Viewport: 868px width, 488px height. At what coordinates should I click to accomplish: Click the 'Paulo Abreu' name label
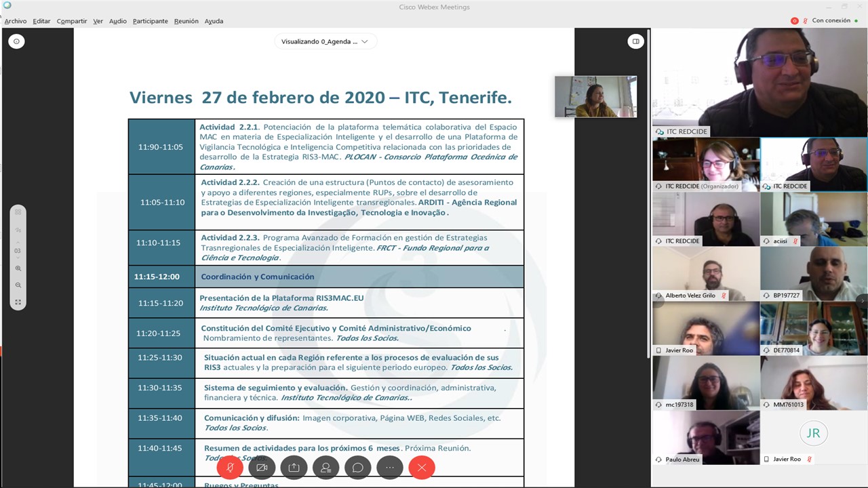click(682, 460)
